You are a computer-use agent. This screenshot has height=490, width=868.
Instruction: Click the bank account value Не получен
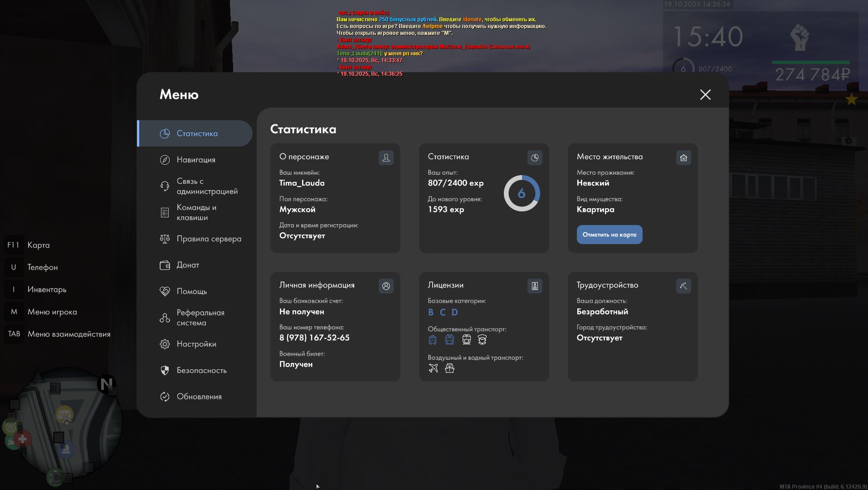point(302,312)
